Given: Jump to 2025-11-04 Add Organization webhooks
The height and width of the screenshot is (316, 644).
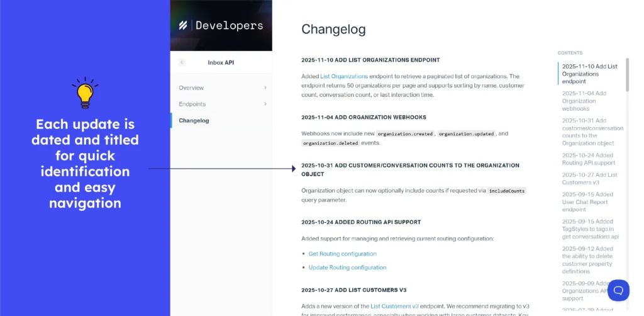Looking at the screenshot, I should pyautogui.click(x=584, y=101).
